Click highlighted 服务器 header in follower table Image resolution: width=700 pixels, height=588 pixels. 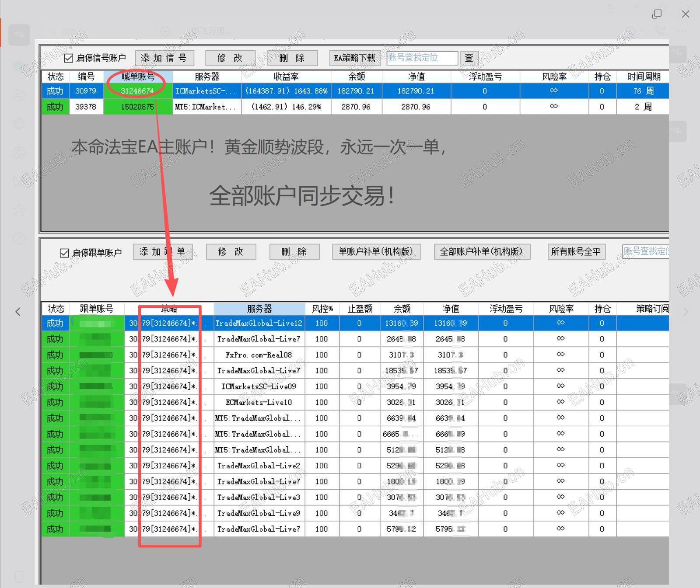pos(259,309)
